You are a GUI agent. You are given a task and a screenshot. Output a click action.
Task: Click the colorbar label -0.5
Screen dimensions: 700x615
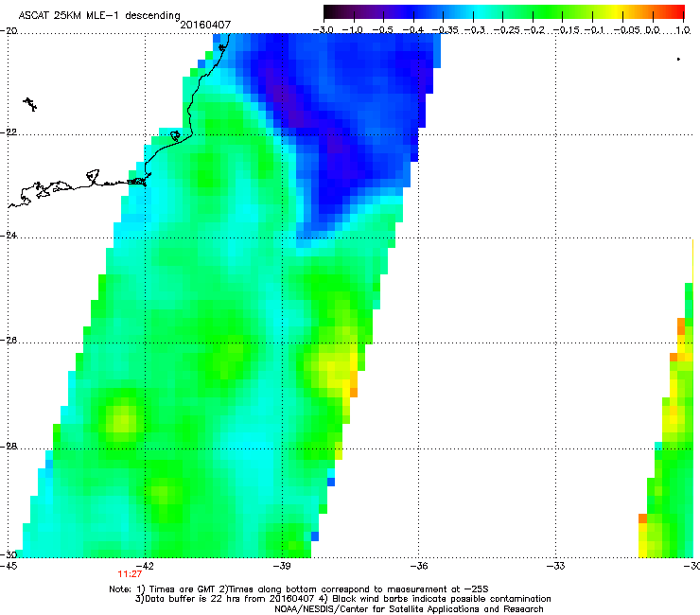click(x=382, y=30)
